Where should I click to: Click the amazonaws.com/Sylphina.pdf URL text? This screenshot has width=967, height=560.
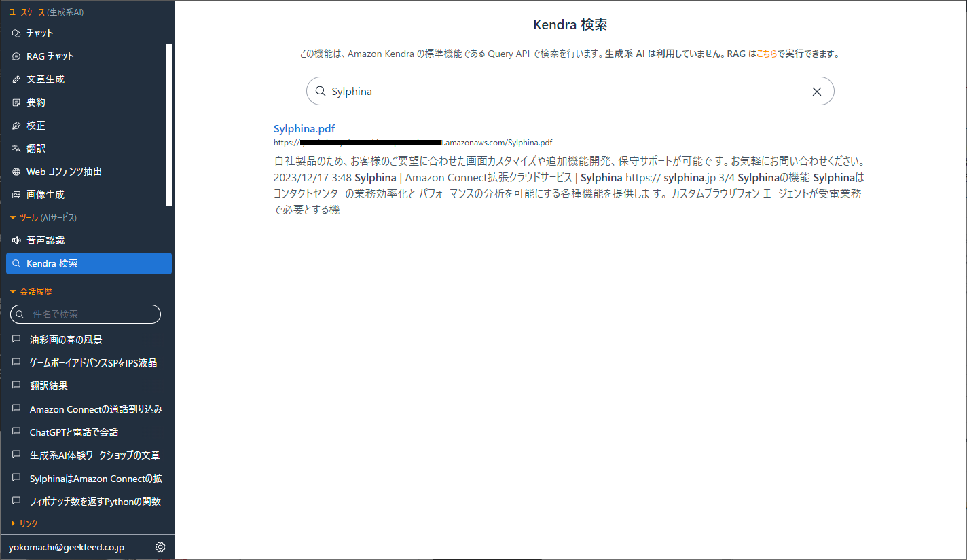coord(413,143)
